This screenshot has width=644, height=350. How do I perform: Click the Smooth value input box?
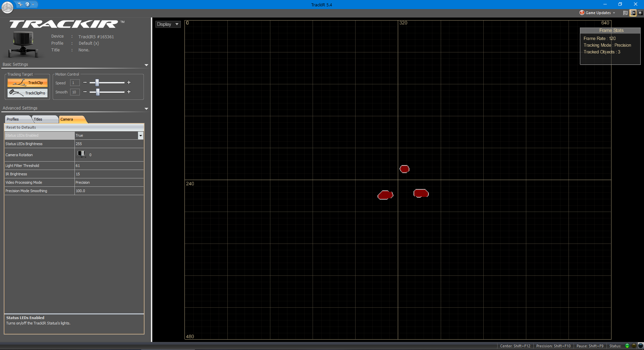pos(75,92)
